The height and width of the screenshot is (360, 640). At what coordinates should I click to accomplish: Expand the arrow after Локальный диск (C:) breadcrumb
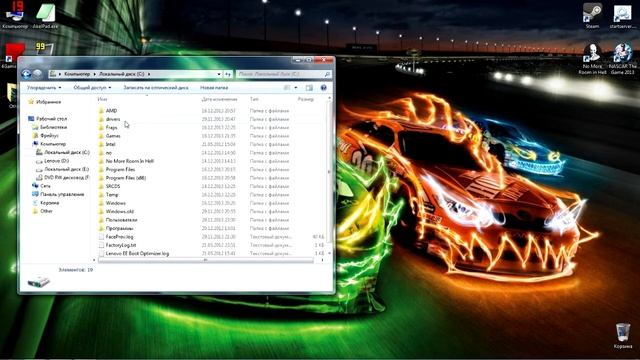point(149,74)
